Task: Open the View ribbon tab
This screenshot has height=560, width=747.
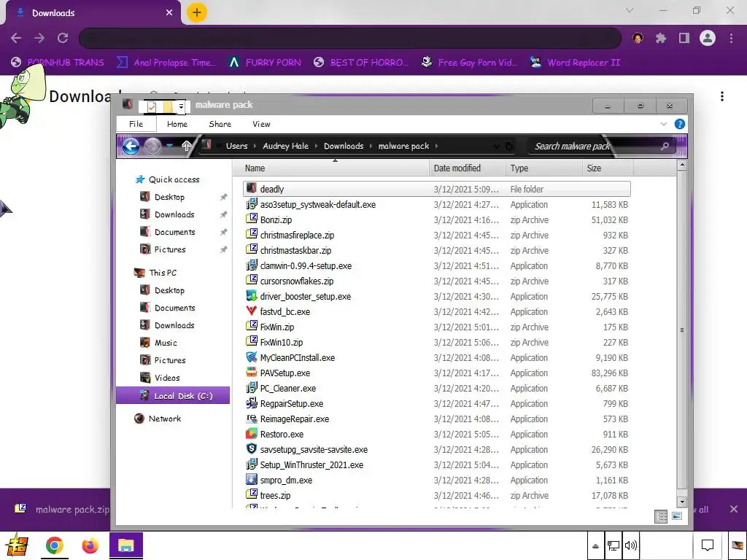Action: point(261,124)
